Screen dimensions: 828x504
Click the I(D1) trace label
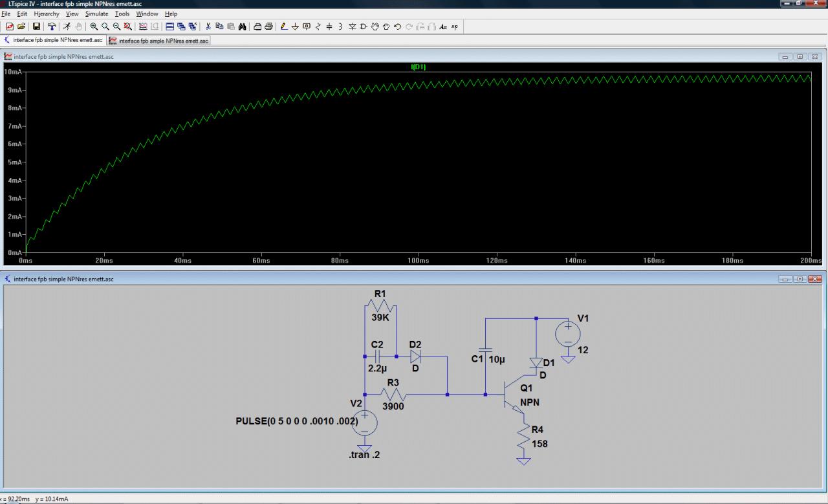[x=418, y=67]
